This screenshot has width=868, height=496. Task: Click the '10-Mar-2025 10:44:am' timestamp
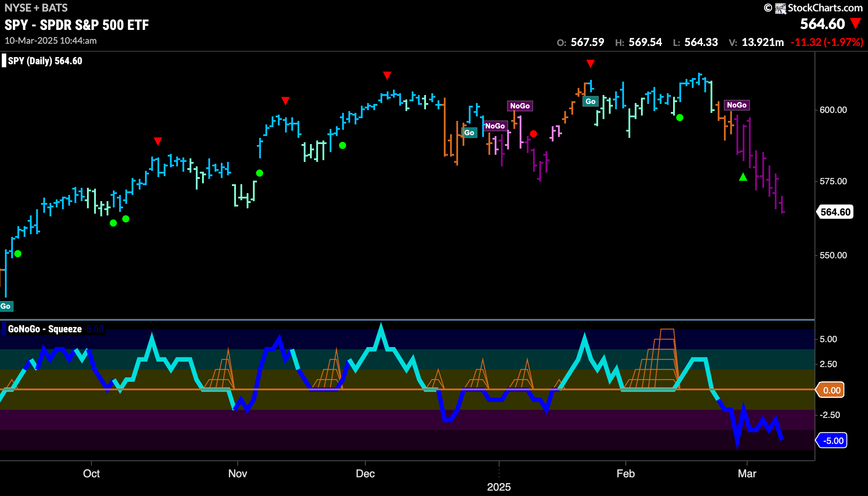[x=51, y=41]
